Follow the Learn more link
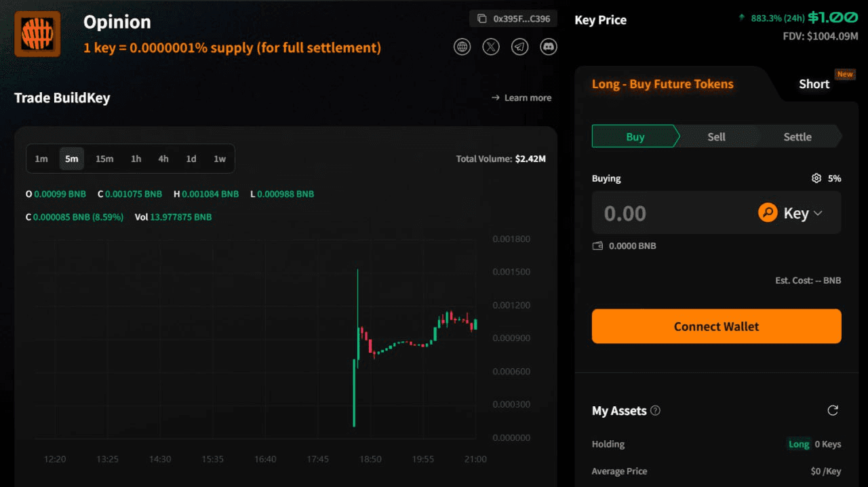868x487 pixels. click(x=521, y=98)
